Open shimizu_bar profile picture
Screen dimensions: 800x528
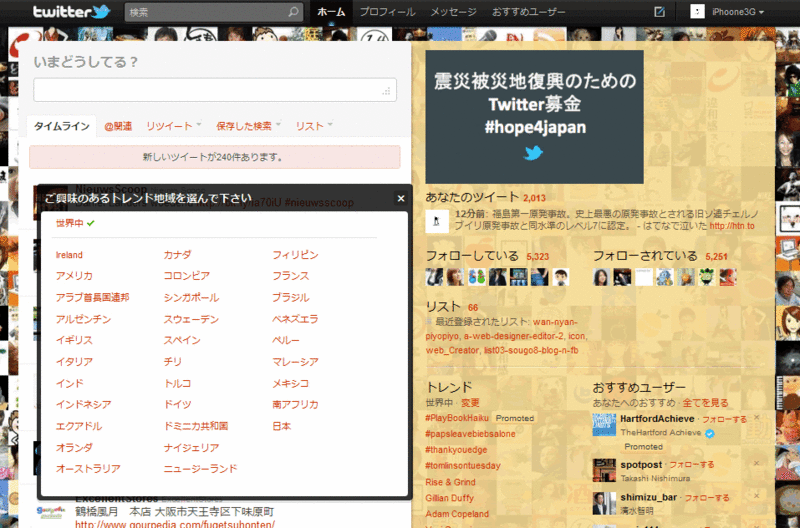604,503
